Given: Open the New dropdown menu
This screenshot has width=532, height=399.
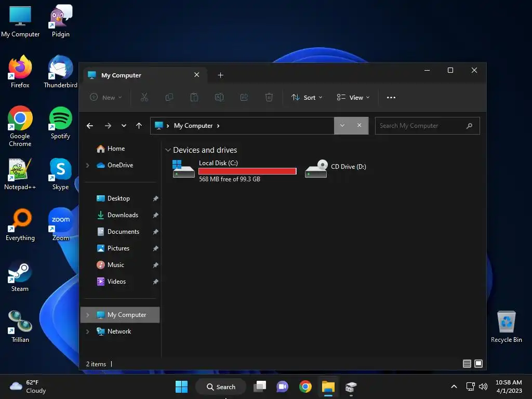Looking at the screenshot, I should click(x=105, y=97).
